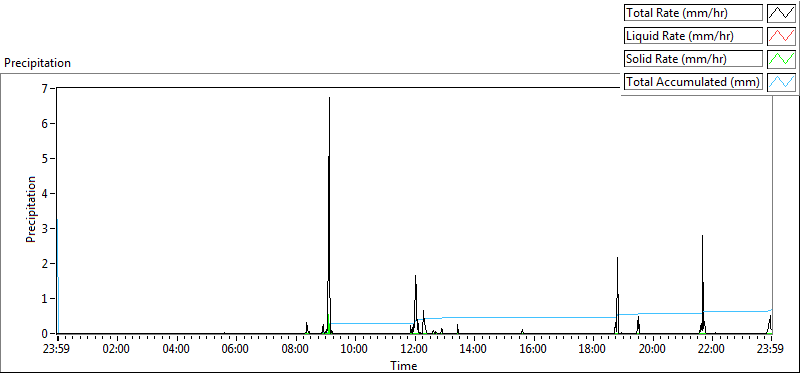800x373 pixels.
Task: Select the Total Accumulated (mm) legend label
Action: coord(693,82)
